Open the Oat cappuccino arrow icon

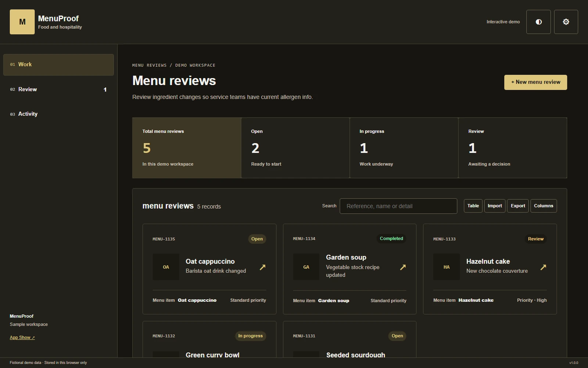pos(262,267)
